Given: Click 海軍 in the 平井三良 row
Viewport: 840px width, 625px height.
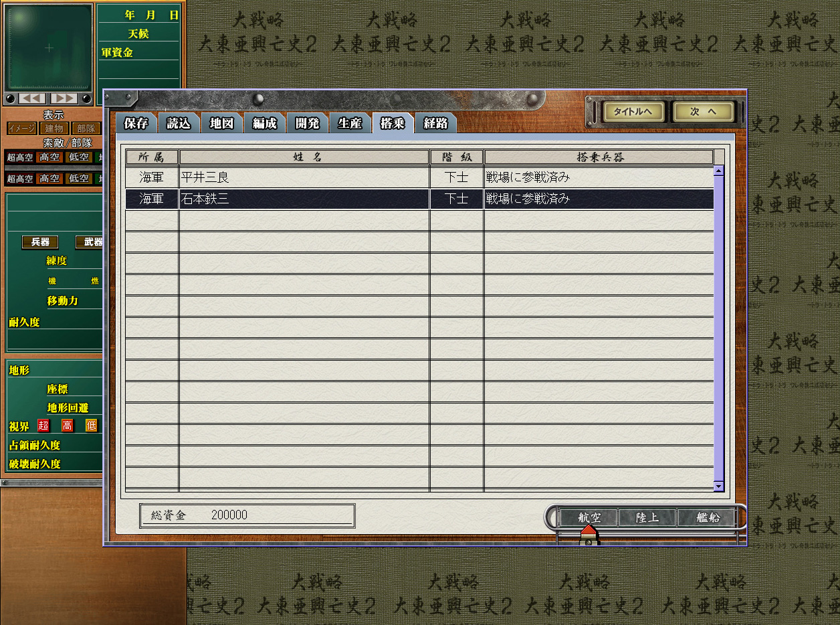Looking at the screenshot, I should point(152,178).
